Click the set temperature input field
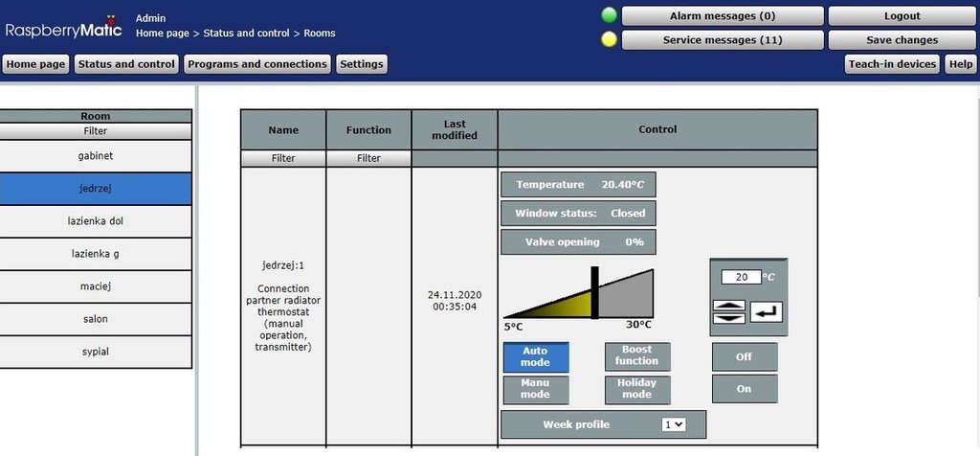Image resolution: width=980 pixels, height=456 pixels. click(742, 277)
